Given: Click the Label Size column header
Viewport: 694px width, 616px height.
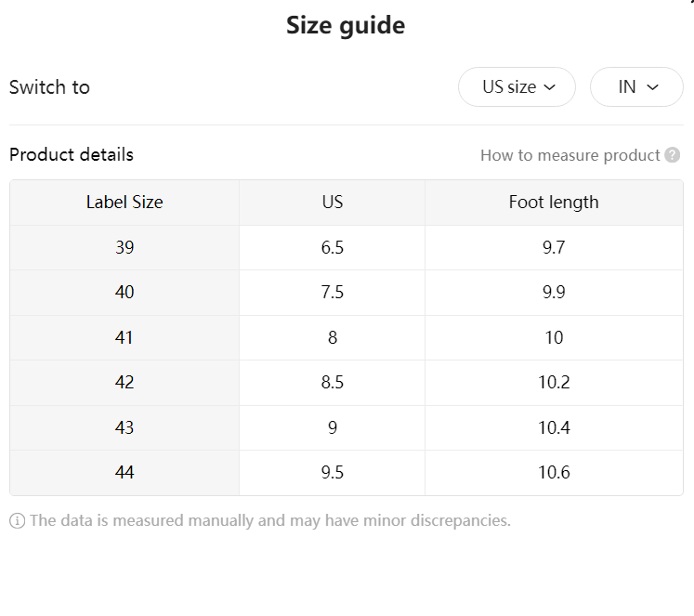Looking at the screenshot, I should pos(124,203).
